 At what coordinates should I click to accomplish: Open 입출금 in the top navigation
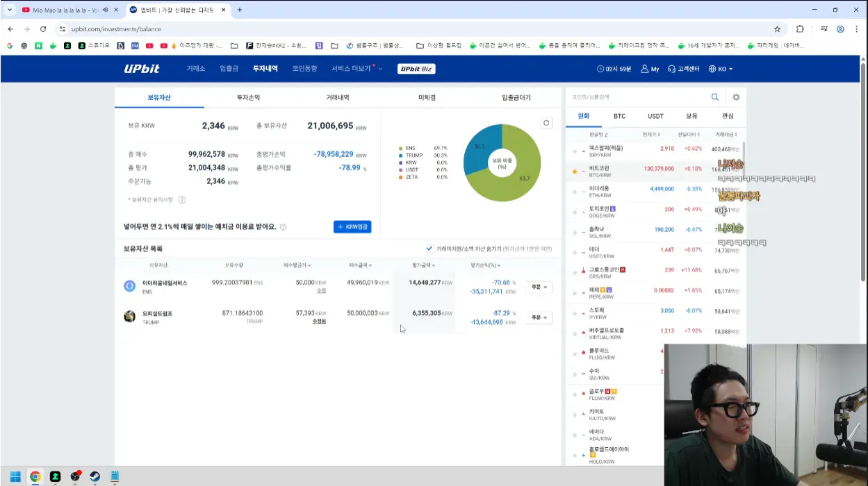pyautogui.click(x=229, y=69)
